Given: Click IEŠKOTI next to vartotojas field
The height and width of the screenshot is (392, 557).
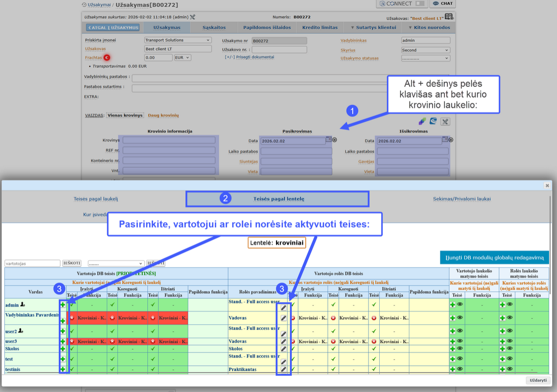Looking at the screenshot, I should click(x=72, y=263).
